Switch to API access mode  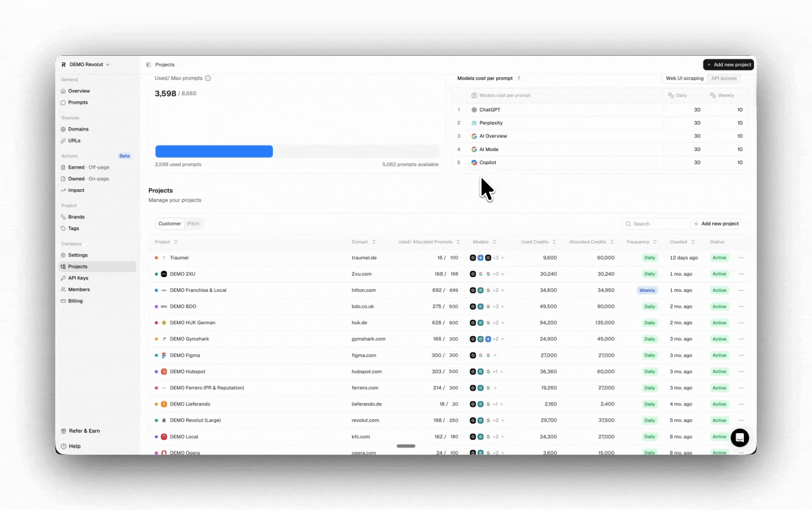pos(724,78)
